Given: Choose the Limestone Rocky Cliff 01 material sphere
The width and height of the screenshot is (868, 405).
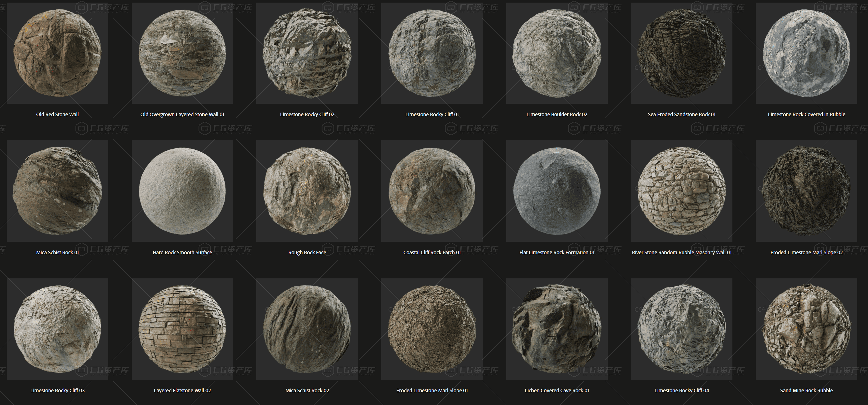Looking at the screenshot, I should coord(432,53).
